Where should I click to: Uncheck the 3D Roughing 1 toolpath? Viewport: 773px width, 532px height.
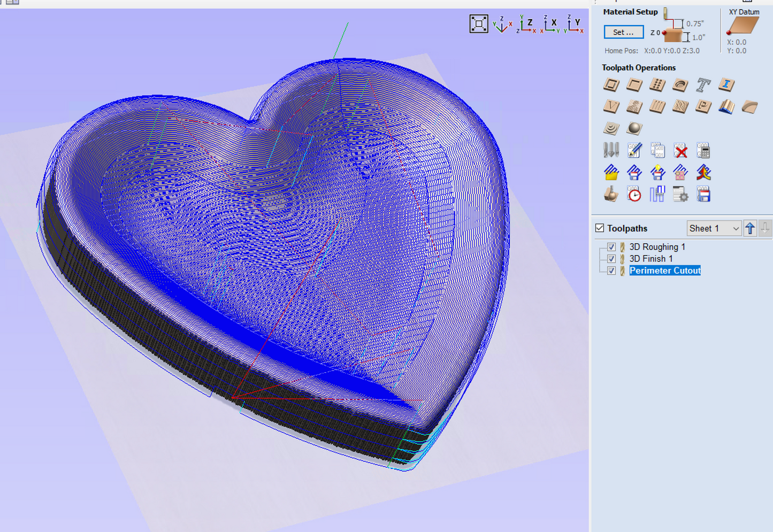[611, 247]
